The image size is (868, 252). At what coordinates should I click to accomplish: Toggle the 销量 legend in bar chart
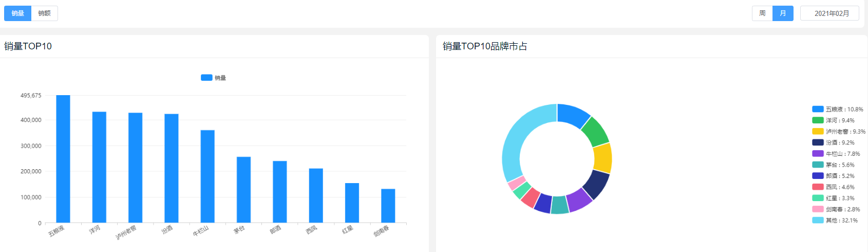[213, 78]
